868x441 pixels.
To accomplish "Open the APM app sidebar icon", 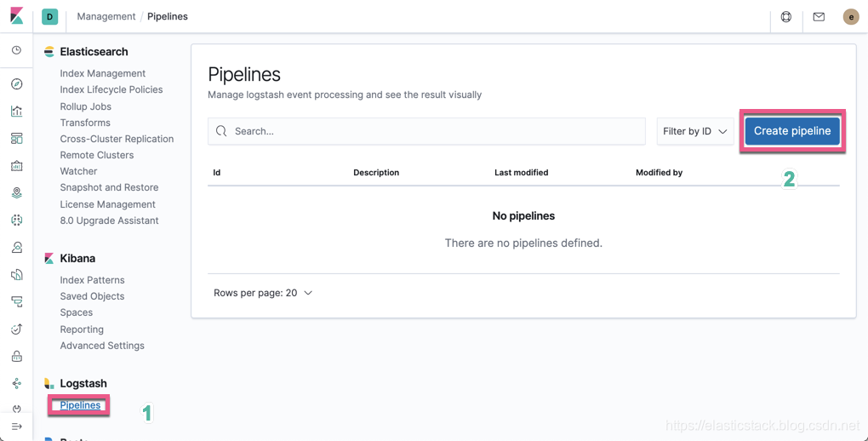I will click(17, 301).
